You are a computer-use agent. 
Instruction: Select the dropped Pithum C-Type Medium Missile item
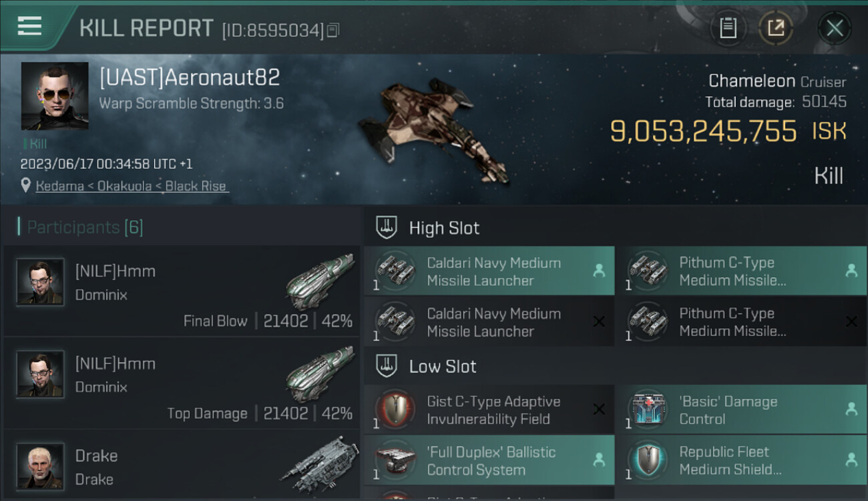741,271
